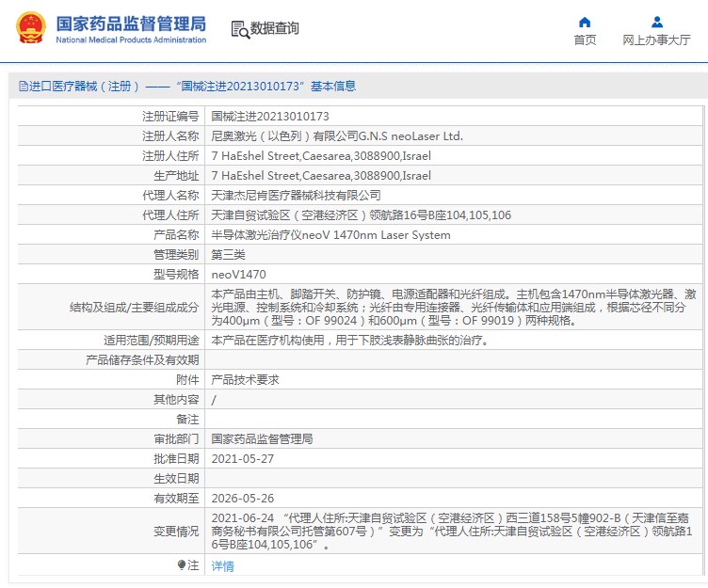Select the 生产地址 address value

tap(321, 176)
